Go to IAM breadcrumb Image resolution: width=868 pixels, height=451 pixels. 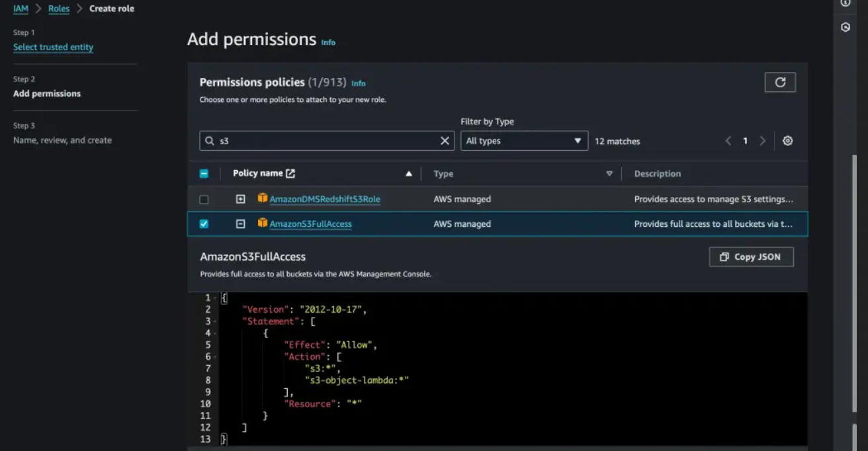[21, 9]
